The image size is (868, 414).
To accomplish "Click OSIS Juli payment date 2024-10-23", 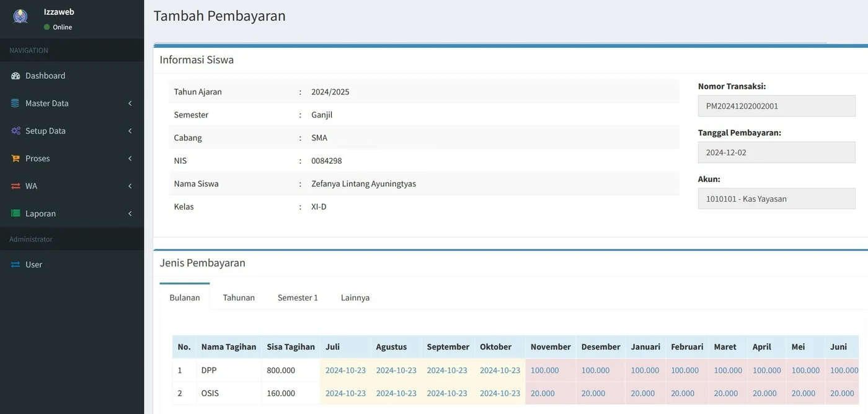I will coord(345,394).
